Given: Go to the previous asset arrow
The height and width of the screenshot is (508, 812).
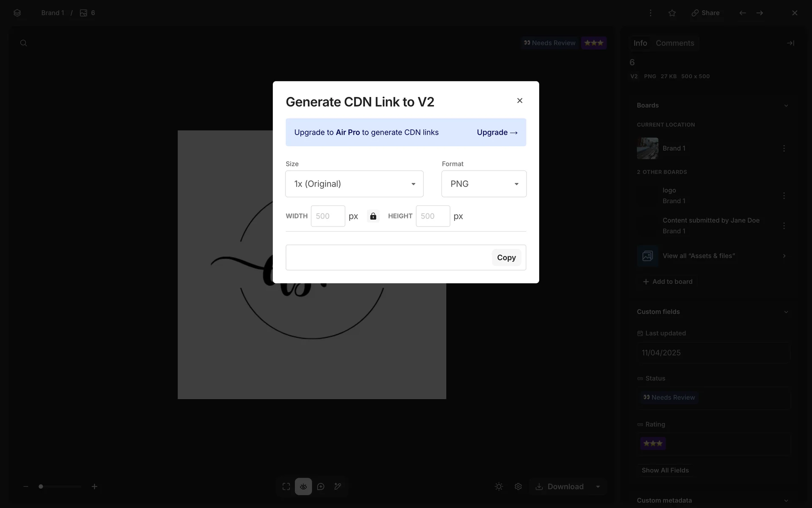Looking at the screenshot, I should 743,13.
